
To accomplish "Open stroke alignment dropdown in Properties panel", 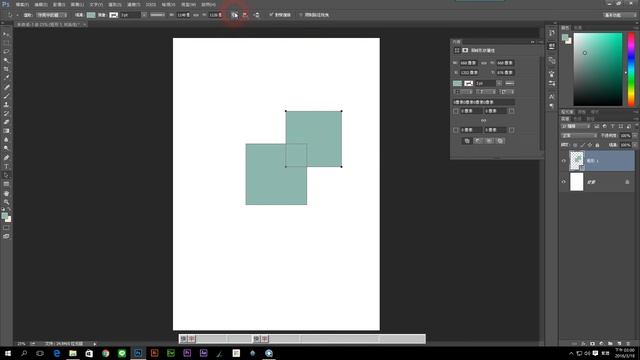I will click(463, 92).
